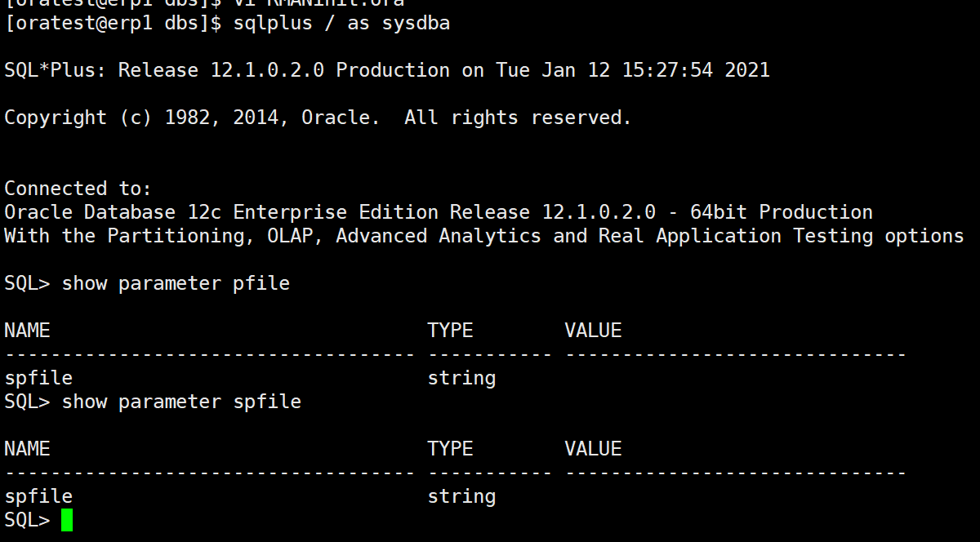980x542 pixels.
Task: Click the final 'SQL>' prompt text
Action: [x=27, y=520]
